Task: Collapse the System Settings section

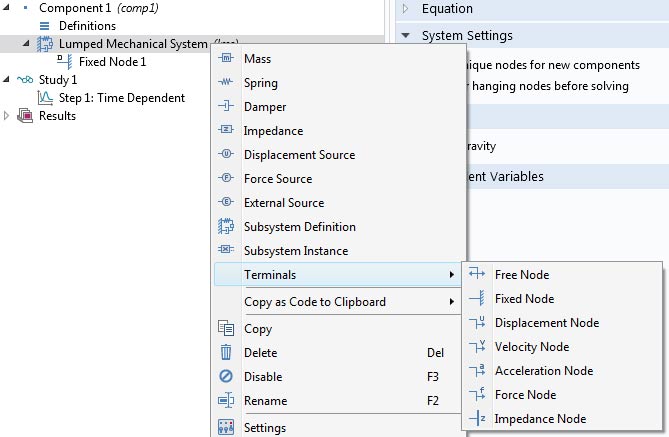Action: 405,36
